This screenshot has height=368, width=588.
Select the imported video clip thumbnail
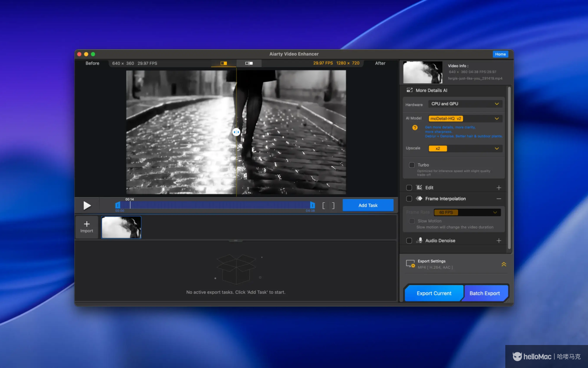click(121, 227)
